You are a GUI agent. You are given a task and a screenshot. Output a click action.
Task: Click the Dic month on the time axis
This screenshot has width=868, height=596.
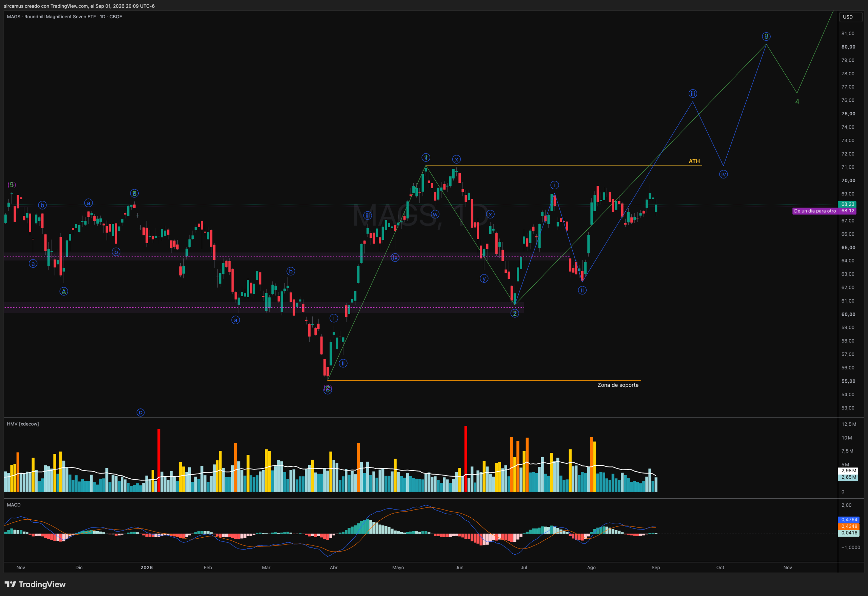pos(79,568)
